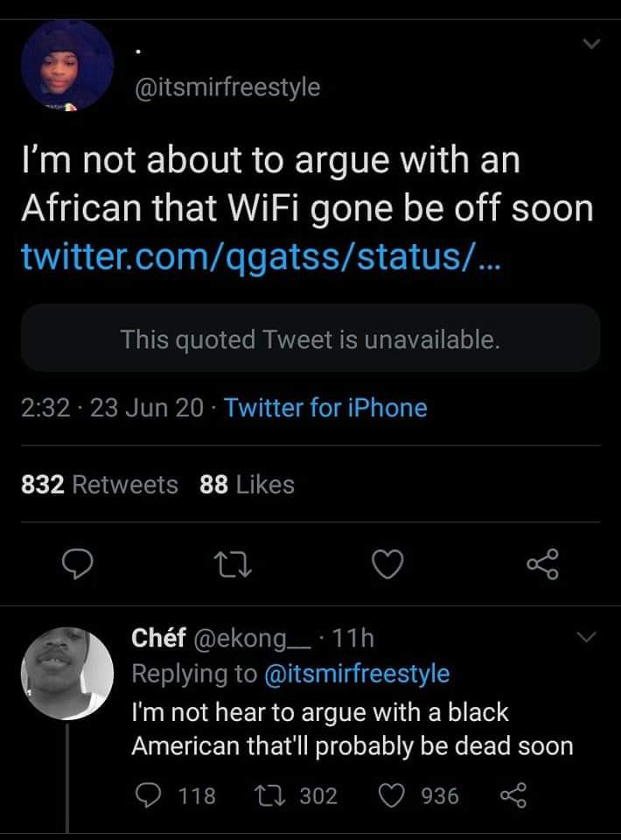Share the main tweet via share icon
This screenshot has width=621, height=840.
click(x=543, y=564)
